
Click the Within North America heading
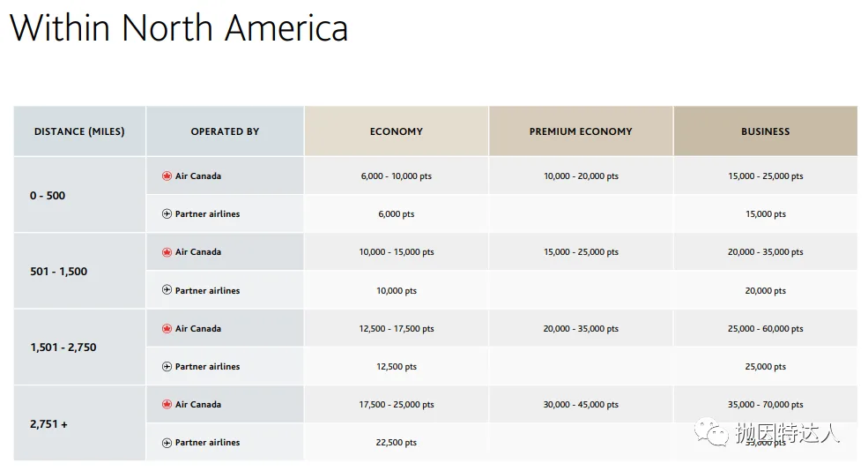[179, 27]
